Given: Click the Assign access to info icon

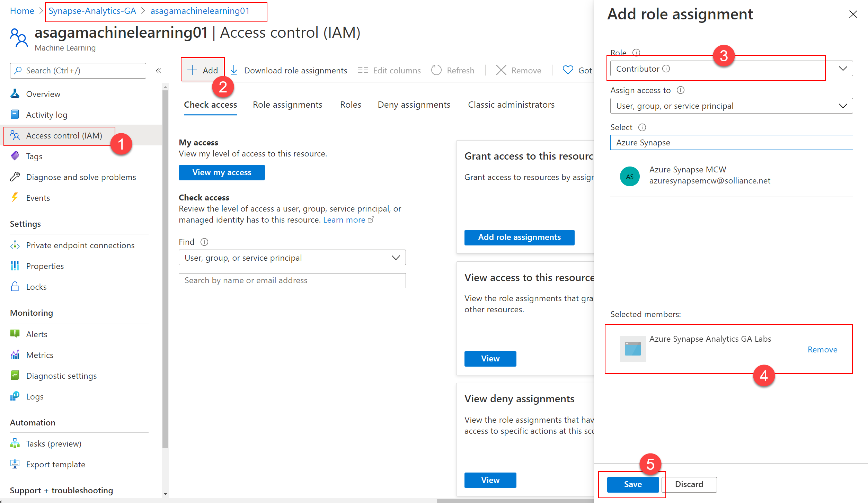Looking at the screenshot, I should coord(681,90).
